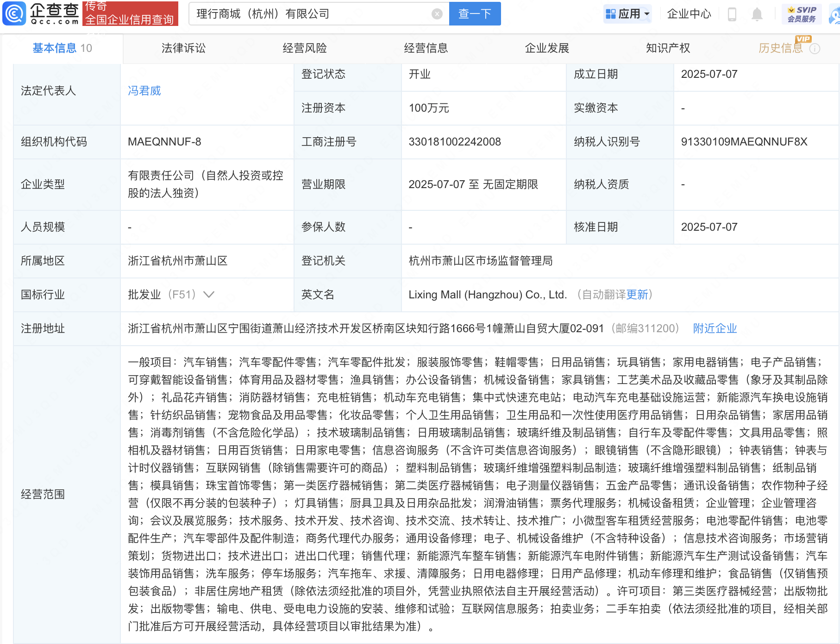Switch to the 基本信息 tab
This screenshot has height=644, width=840.
62,48
